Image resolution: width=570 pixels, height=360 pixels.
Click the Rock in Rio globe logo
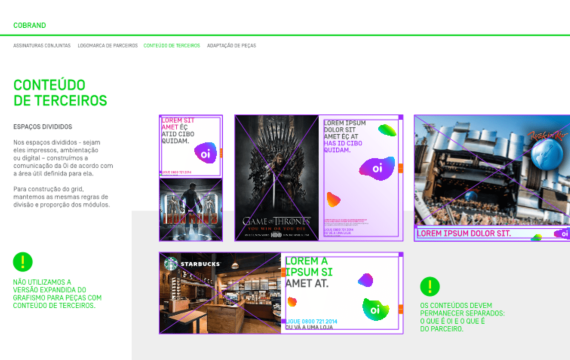[546, 154]
